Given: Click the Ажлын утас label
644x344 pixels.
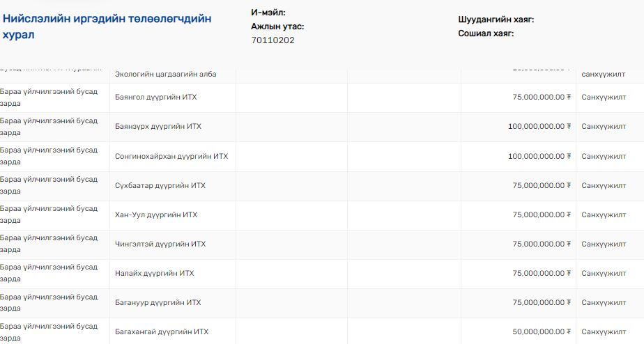Looking at the screenshot, I should click(277, 26).
